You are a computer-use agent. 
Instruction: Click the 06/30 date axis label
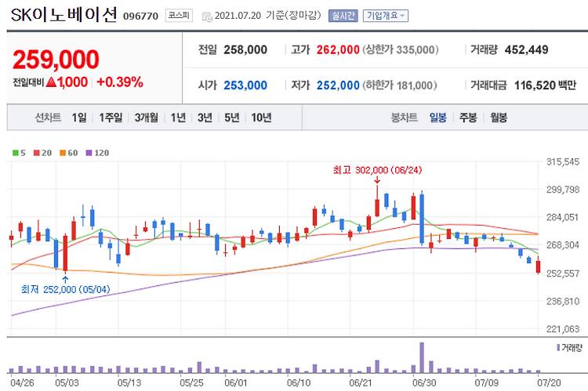[423, 382]
